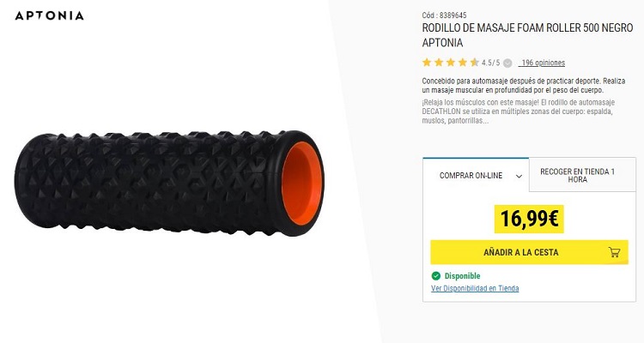The width and height of the screenshot is (644, 343).
Task: Select the third yellow rating star
Action: click(451, 63)
